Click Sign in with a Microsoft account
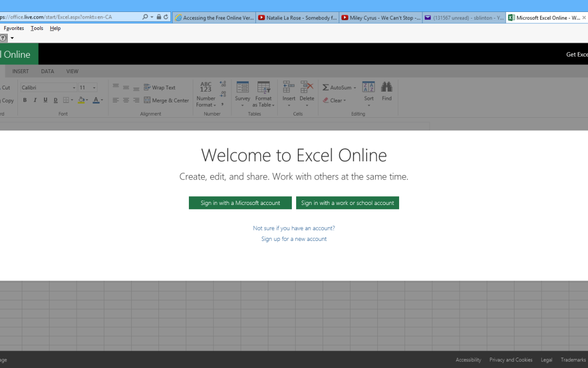588x368 pixels. tap(240, 203)
